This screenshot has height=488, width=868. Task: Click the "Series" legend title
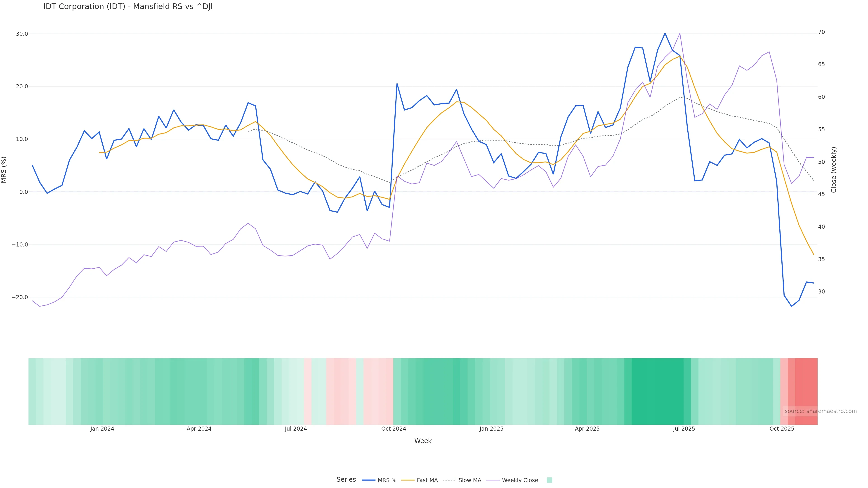click(346, 480)
